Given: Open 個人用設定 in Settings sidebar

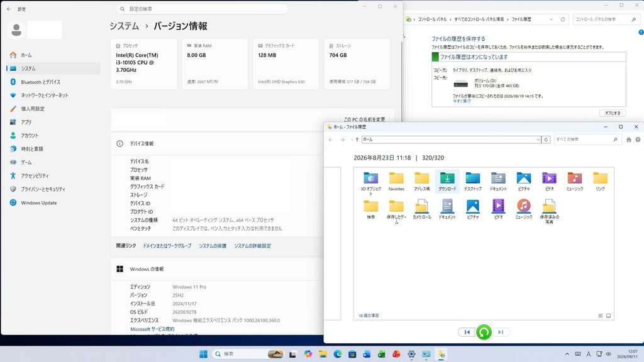Looking at the screenshot, I should [53, 109].
